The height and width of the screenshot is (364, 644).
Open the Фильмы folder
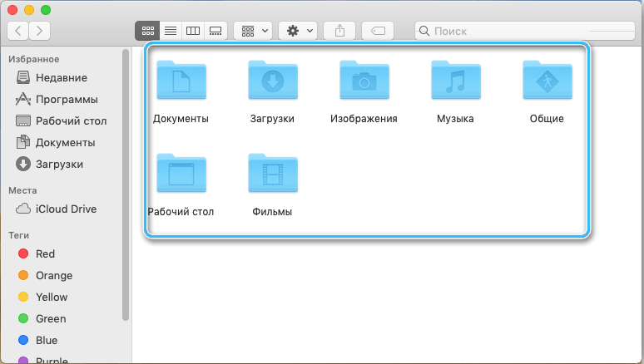coord(272,174)
